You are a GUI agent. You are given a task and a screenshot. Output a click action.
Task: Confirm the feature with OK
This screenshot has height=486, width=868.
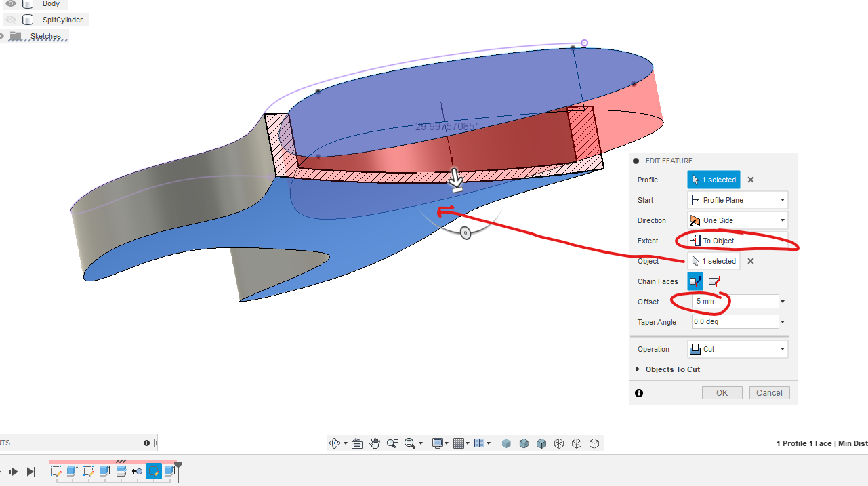pyautogui.click(x=722, y=393)
